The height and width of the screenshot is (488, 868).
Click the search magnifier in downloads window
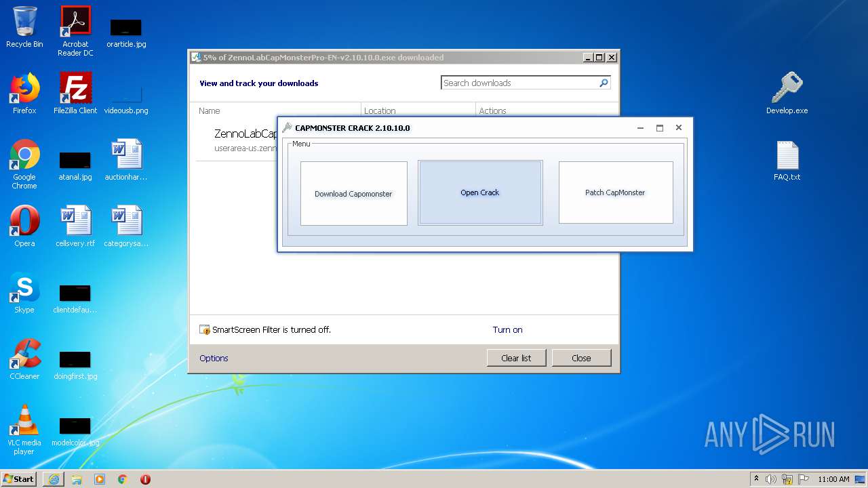pos(604,83)
